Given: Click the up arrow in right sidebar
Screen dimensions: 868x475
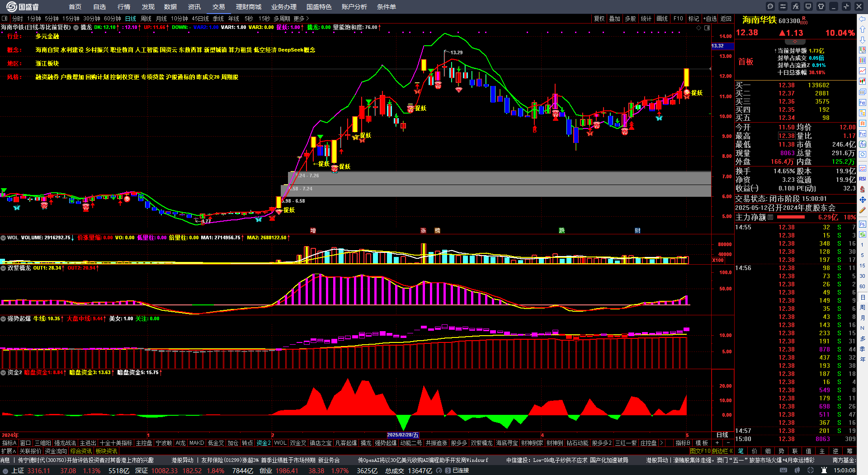Looking at the screenshot, I should click(x=863, y=29).
